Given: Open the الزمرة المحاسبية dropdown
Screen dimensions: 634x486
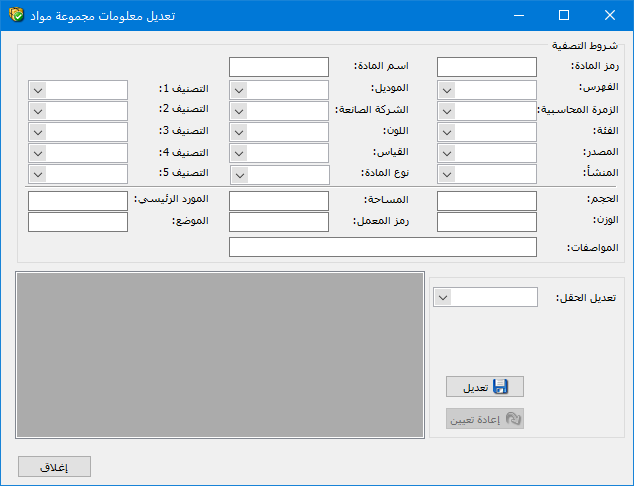Looking at the screenshot, I should 447,111.
